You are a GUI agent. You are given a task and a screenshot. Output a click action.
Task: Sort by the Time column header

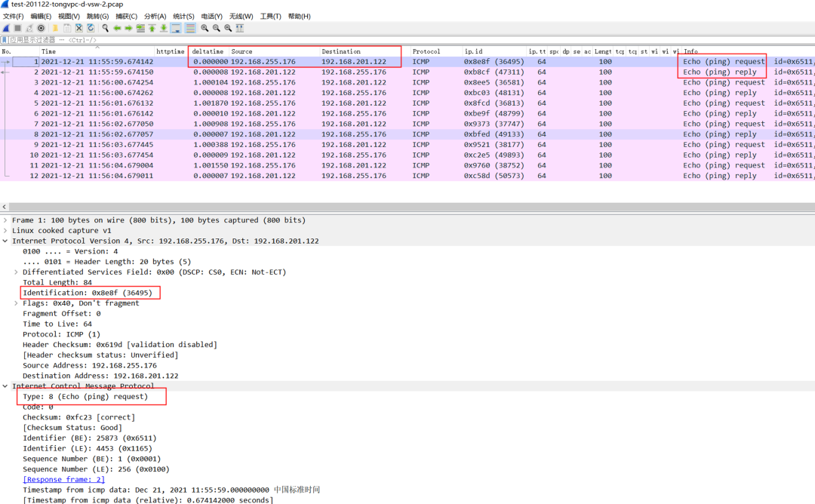(97, 51)
